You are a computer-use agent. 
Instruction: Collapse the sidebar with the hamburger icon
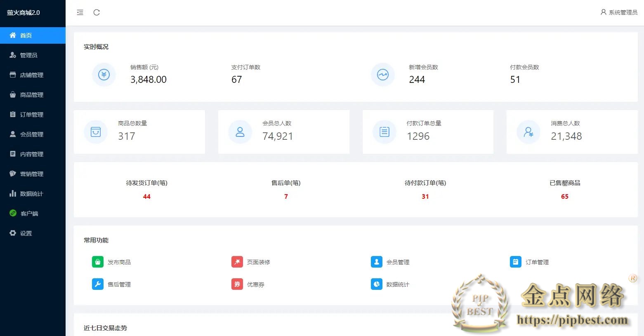80,12
